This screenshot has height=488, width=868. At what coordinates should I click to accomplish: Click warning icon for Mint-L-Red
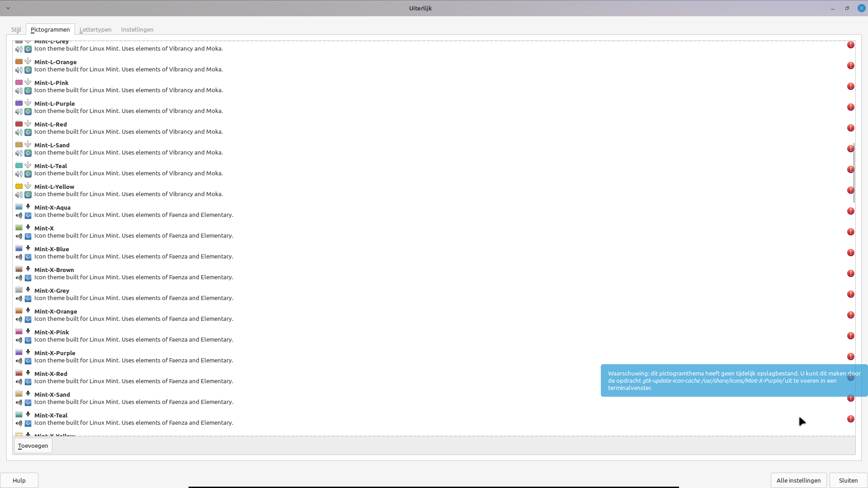851,128
